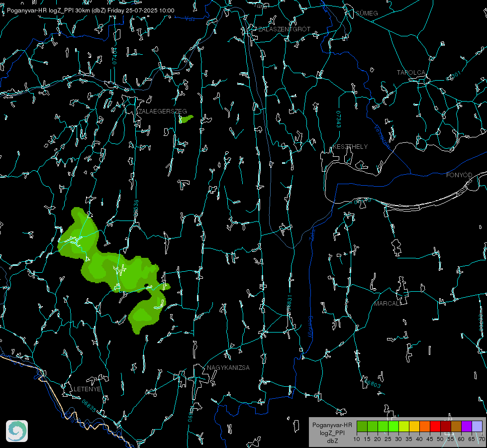Click the KESZTHELY city label
Viewport: 487px width, 448px height.
click(350, 146)
